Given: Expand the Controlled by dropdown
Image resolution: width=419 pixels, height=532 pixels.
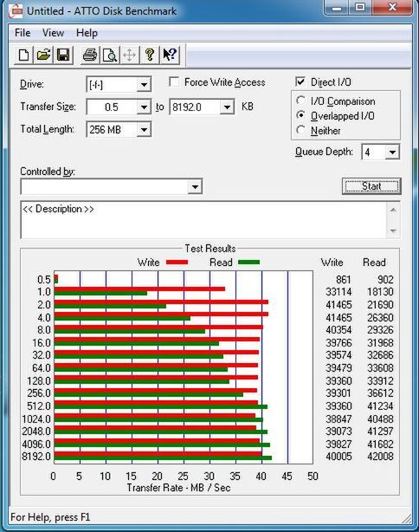Looking at the screenshot, I should pyautogui.click(x=195, y=186).
